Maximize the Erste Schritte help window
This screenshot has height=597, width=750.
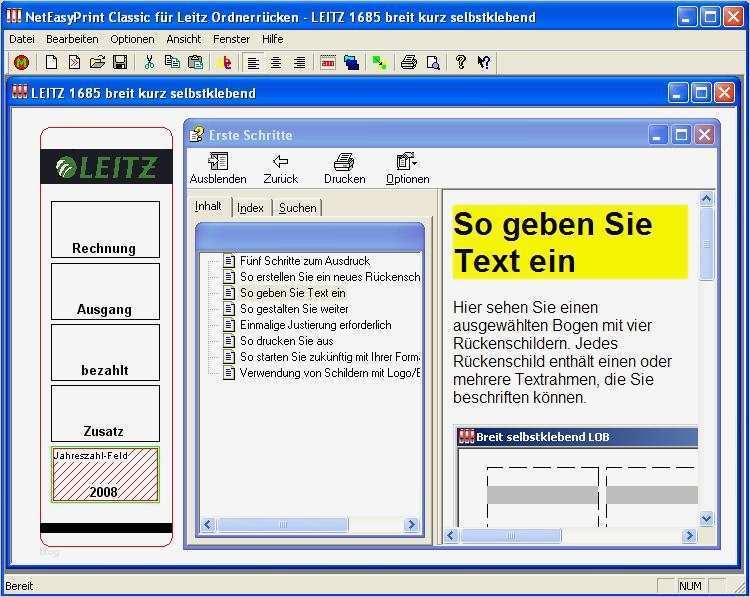681,135
